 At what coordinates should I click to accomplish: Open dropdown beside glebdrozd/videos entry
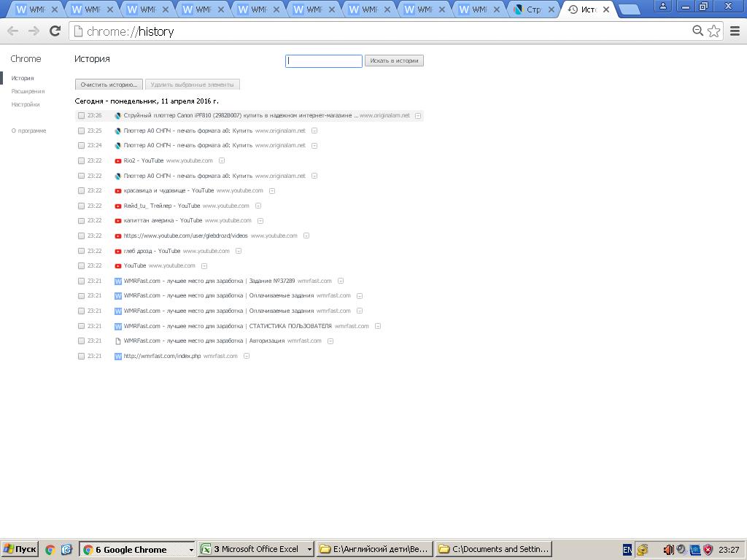pos(306,236)
